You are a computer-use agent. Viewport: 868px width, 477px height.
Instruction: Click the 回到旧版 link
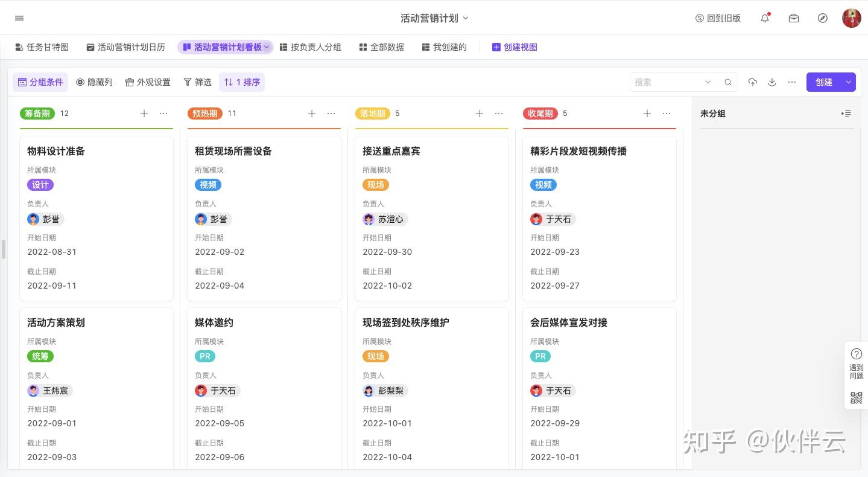tap(718, 18)
